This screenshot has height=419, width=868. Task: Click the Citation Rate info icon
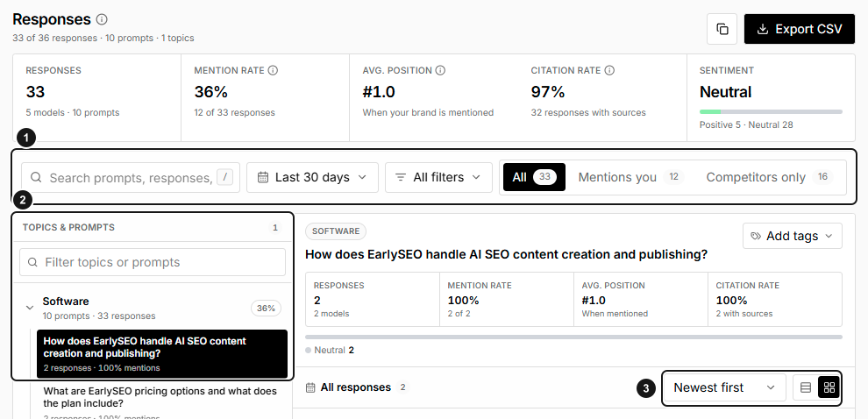(x=609, y=70)
